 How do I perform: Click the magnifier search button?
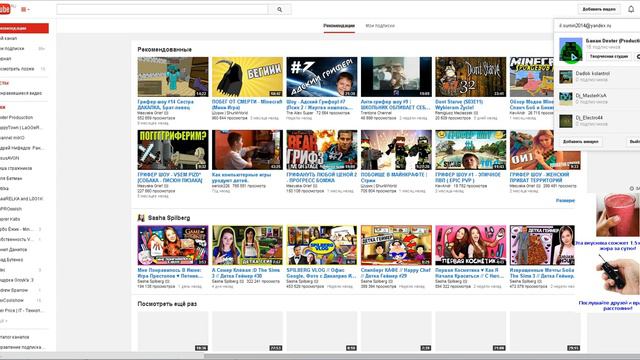[280, 9]
